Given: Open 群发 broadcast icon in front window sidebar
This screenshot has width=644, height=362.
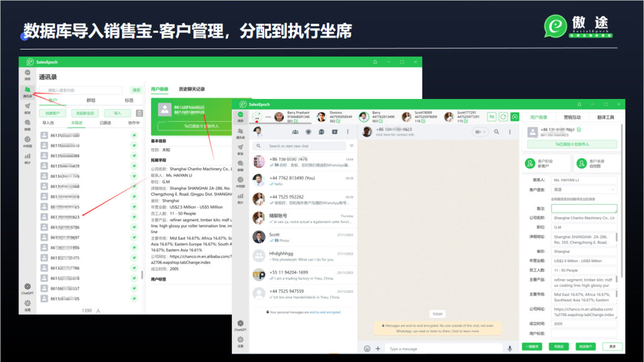Looking at the screenshot, I should (x=241, y=149).
